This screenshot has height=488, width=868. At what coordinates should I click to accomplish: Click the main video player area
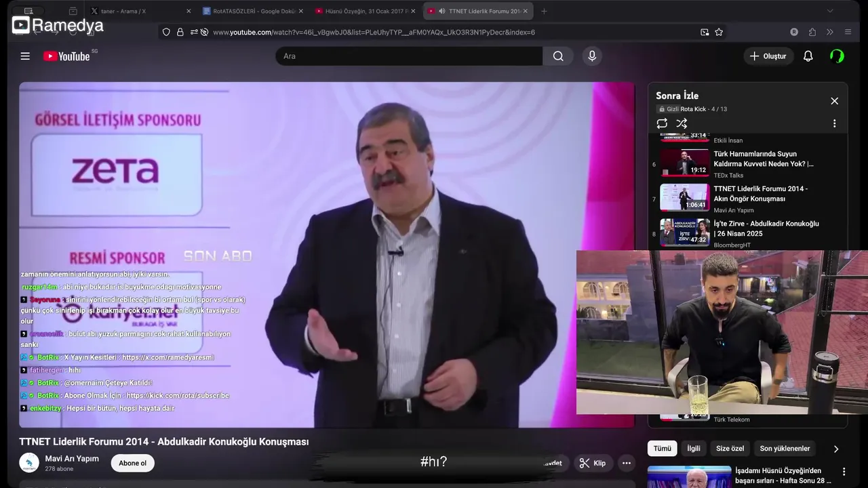click(327, 255)
